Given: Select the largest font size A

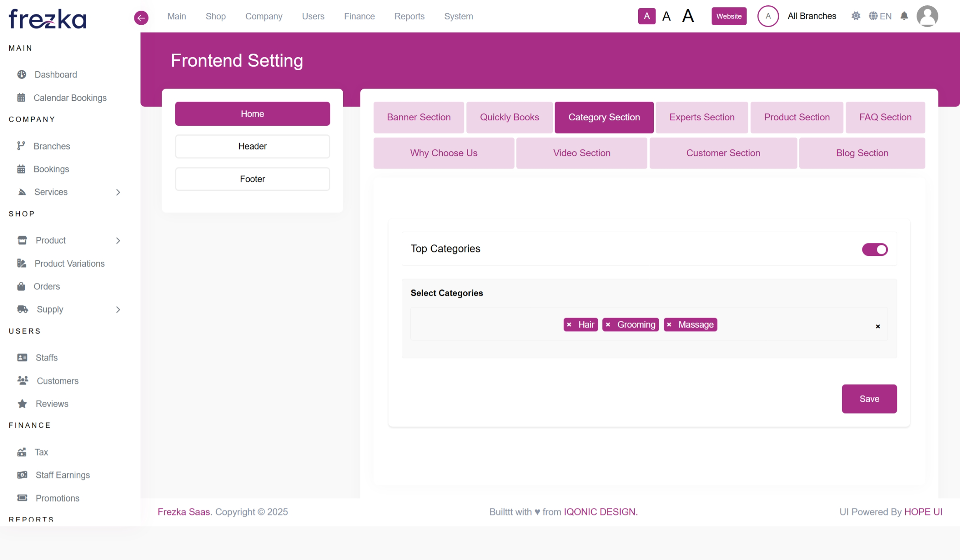Looking at the screenshot, I should click(688, 16).
